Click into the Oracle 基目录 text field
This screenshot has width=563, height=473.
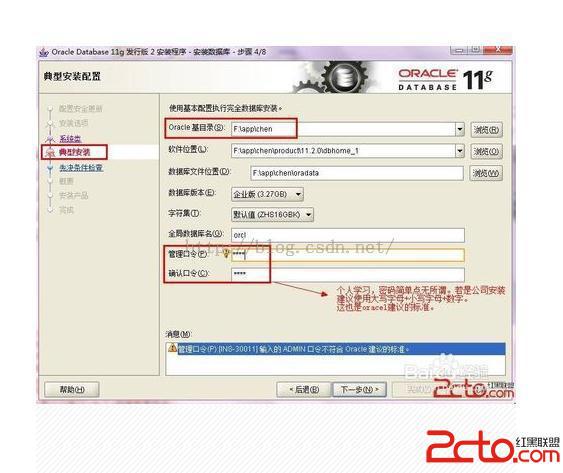343,129
